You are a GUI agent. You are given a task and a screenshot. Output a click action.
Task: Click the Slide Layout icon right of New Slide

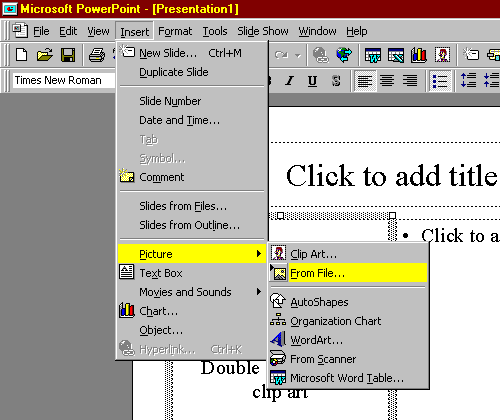(x=493, y=55)
